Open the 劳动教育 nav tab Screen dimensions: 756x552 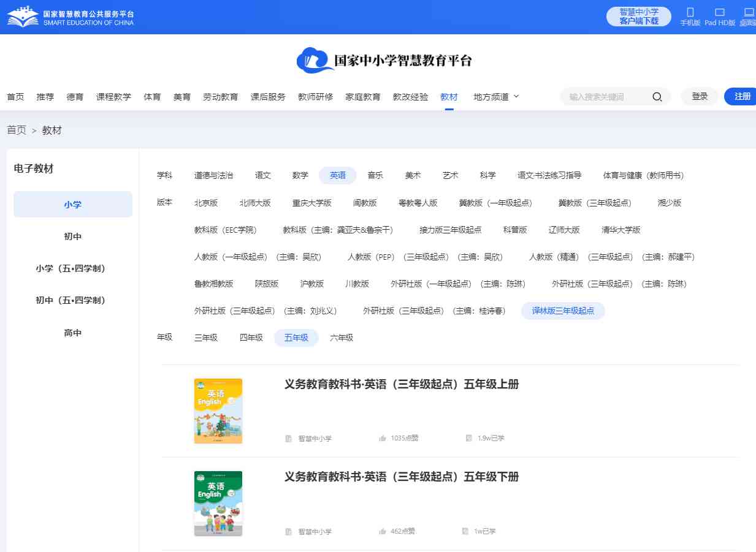221,97
